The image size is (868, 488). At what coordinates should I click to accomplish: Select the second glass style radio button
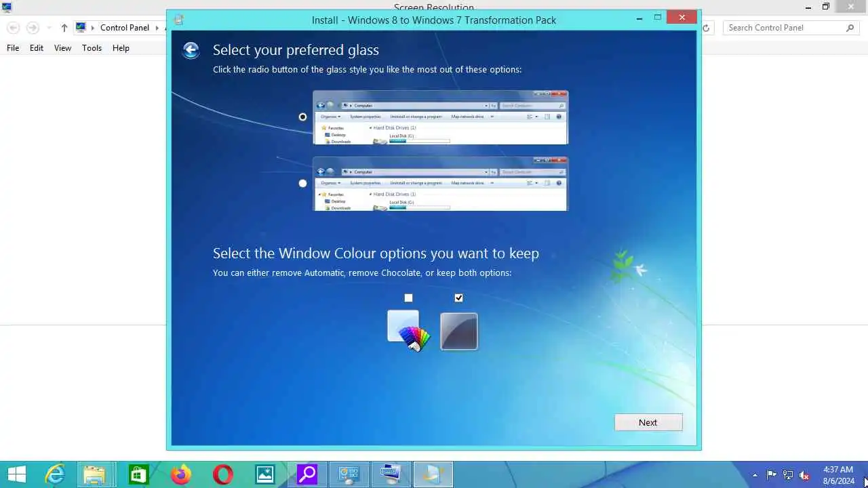coord(302,183)
